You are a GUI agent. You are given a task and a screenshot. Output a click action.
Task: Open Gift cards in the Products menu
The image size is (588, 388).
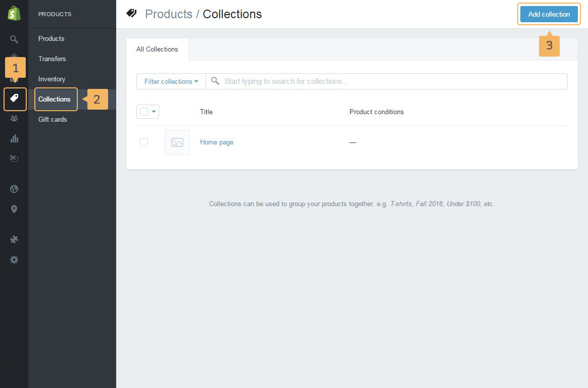[x=53, y=119]
